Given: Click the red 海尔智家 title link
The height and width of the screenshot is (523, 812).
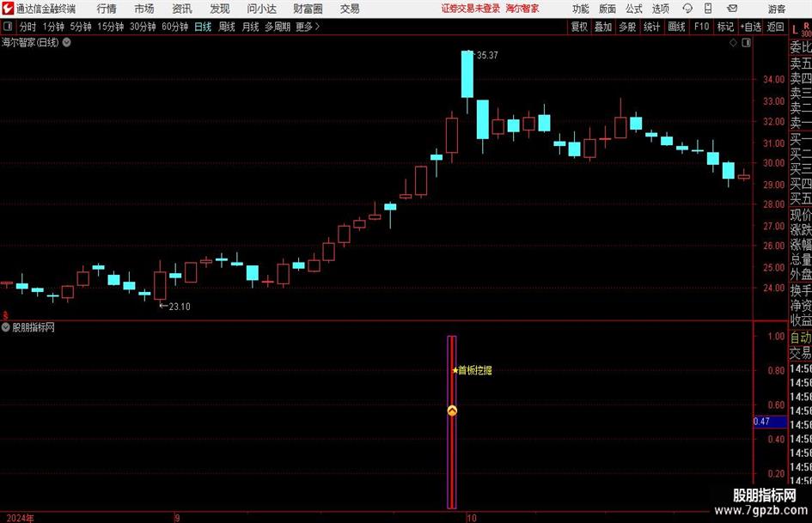Looking at the screenshot, I should coord(522,9).
